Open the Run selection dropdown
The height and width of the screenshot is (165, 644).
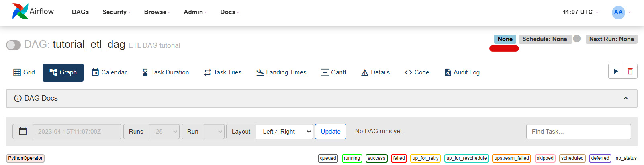[214, 132]
